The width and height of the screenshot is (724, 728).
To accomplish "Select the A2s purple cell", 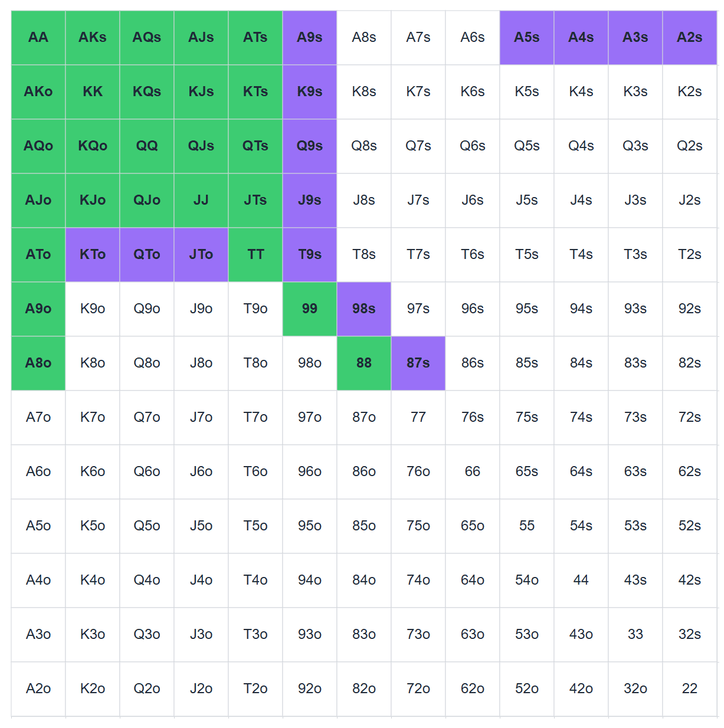I will click(690, 38).
